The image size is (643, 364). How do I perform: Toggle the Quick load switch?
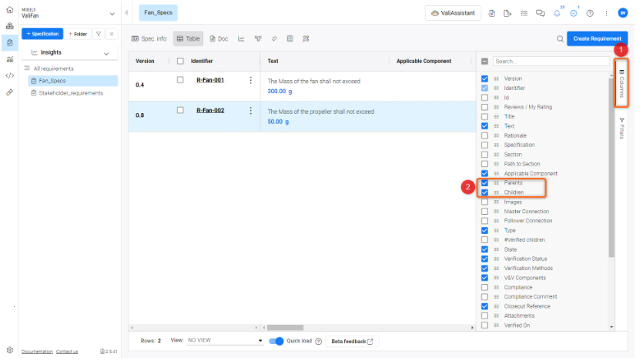click(x=276, y=342)
